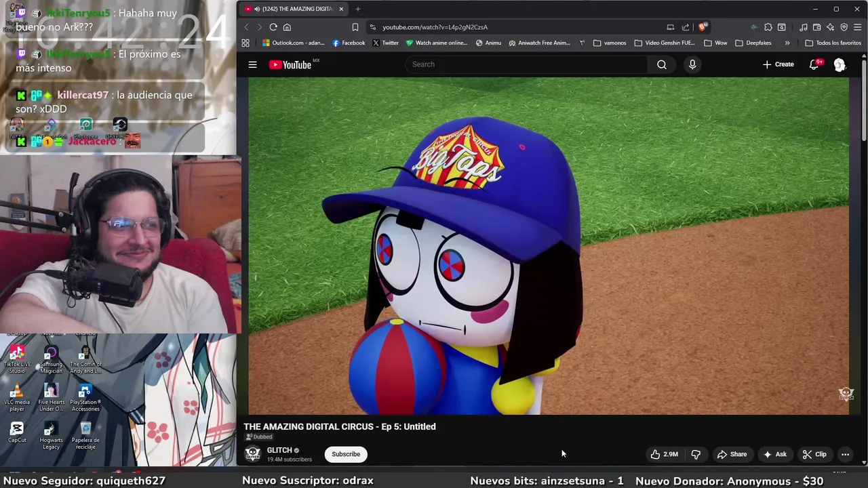Click the browser home button
This screenshot has height=488, width=868.
[x=287, y=27]
